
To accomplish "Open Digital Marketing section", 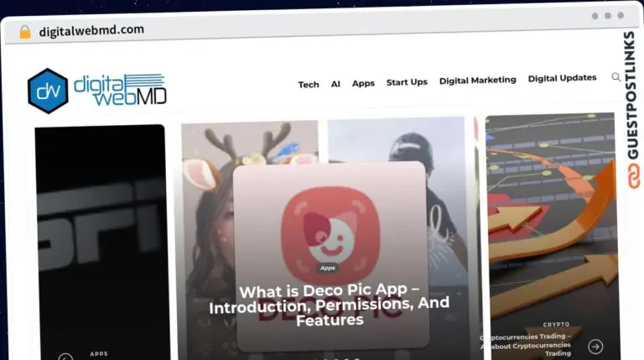I will click(x=478, y=80).
